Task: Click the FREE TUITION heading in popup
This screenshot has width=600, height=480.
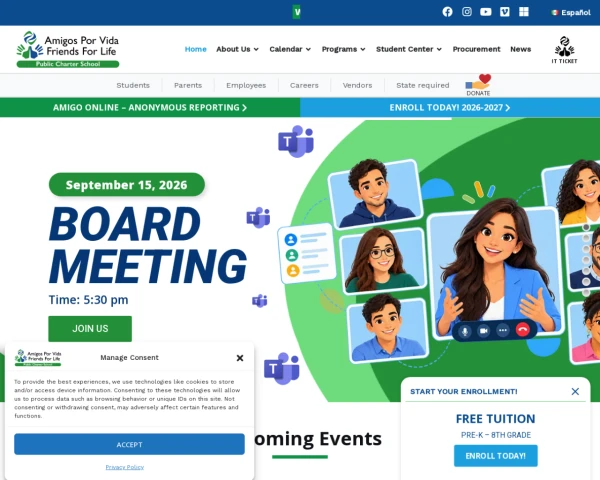Action: [x=496, y=419]
